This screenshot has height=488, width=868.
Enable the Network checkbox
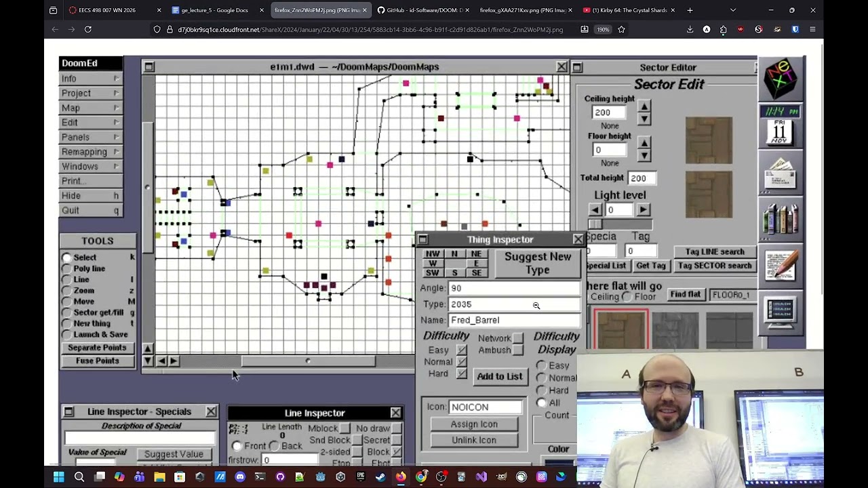(518, 338)
